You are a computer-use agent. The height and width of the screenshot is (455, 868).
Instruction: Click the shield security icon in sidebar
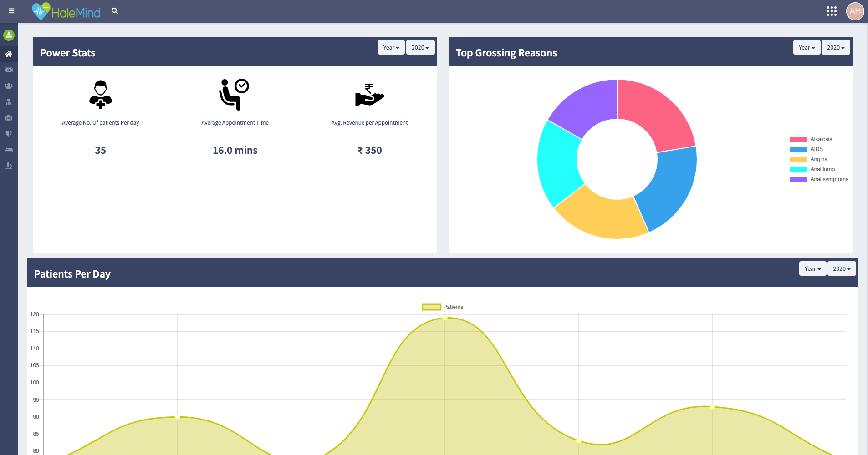tap(9, 133)
